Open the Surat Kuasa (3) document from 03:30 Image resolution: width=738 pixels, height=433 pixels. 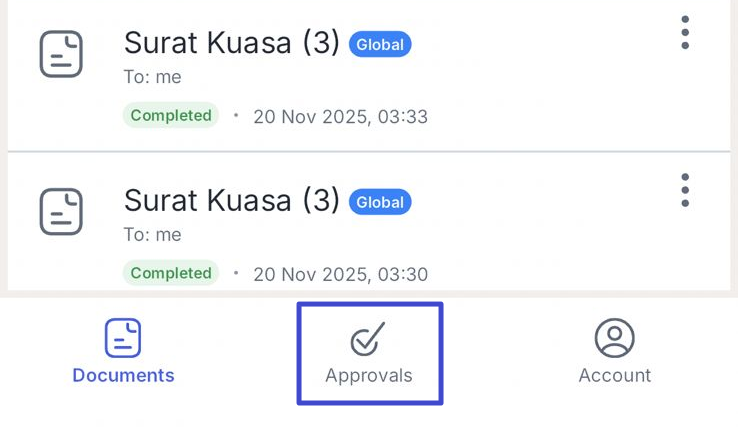231,200
